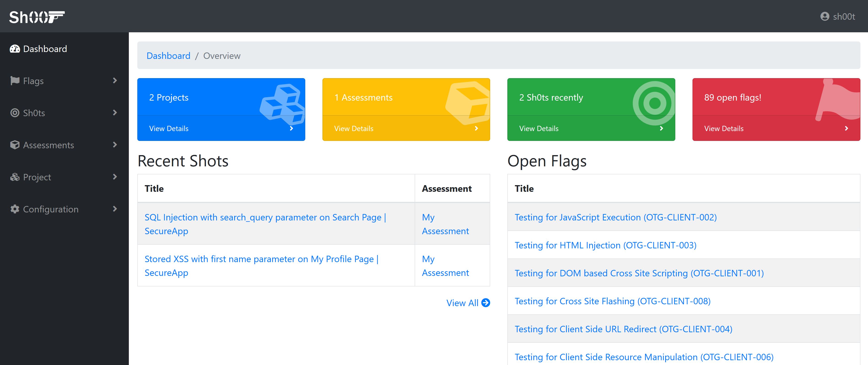Open the Dashboard sidebar item
Viewport: 868px width, 365px height.
(x=64, y=49)
